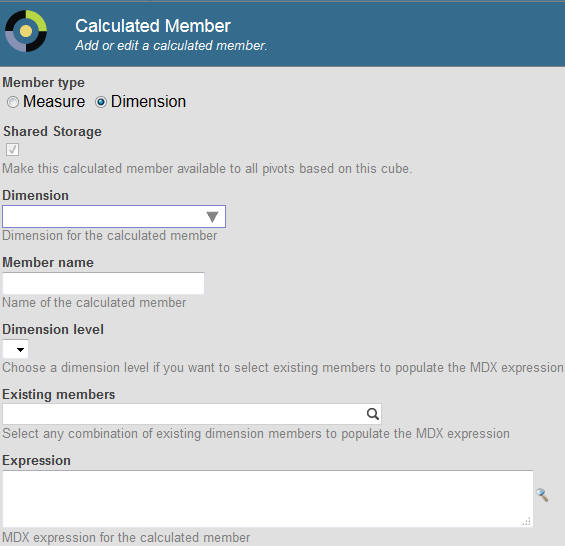Expand the Dimension level dropdown
The image size is (565, 546).
click(15, 349)
